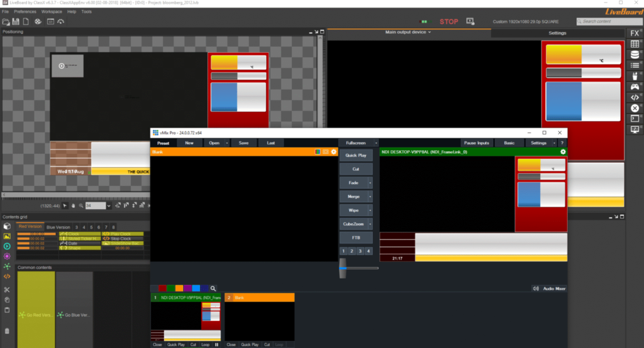Click the game controller icon in right sidebar
644x348 pixels.
pos(635,87)
